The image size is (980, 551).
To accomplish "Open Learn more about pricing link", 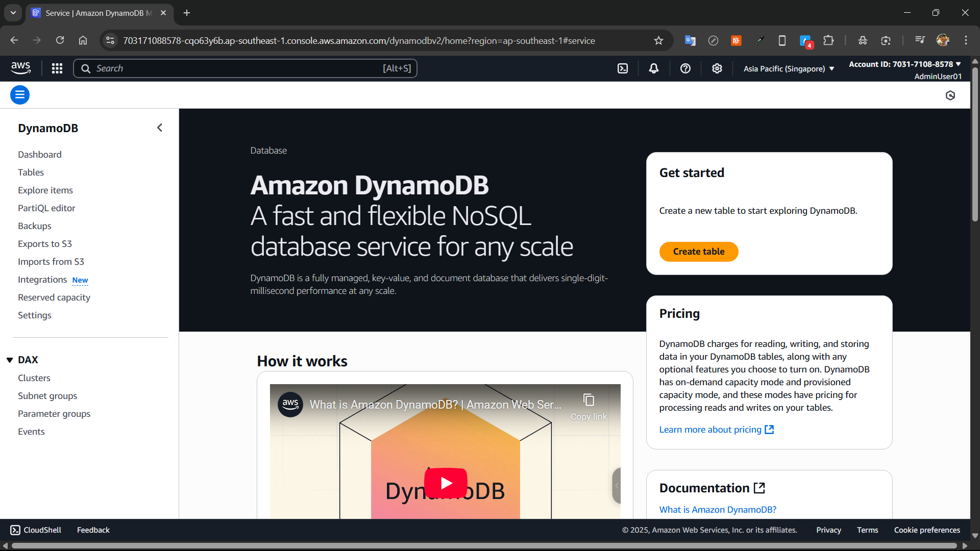I will (x=717, y=430).
